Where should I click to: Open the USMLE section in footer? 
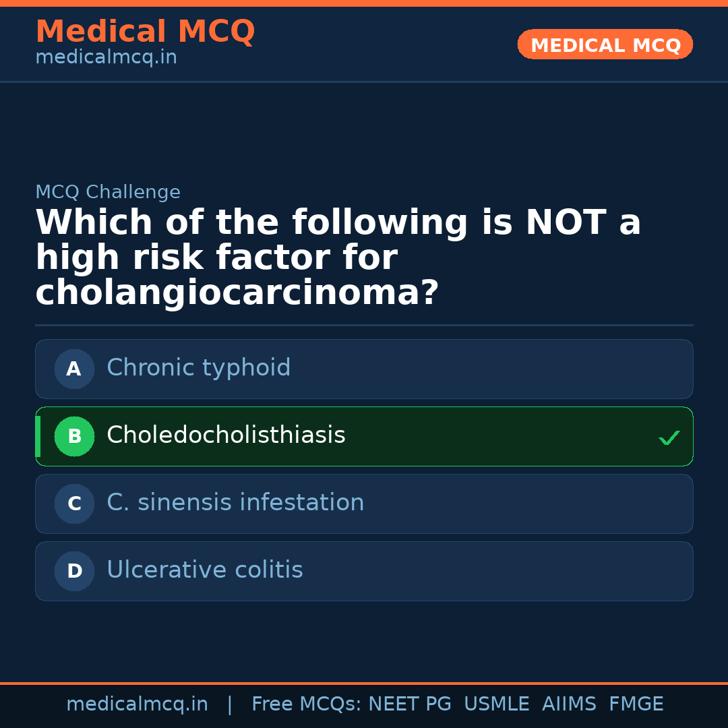point(497,704)
